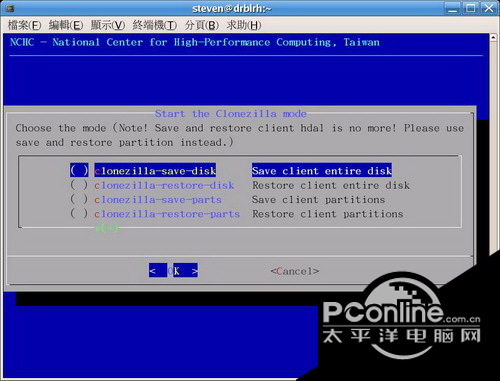500x381 pixels.
Task: Open the 顯示(V) menu
Action: pos(108,25)
